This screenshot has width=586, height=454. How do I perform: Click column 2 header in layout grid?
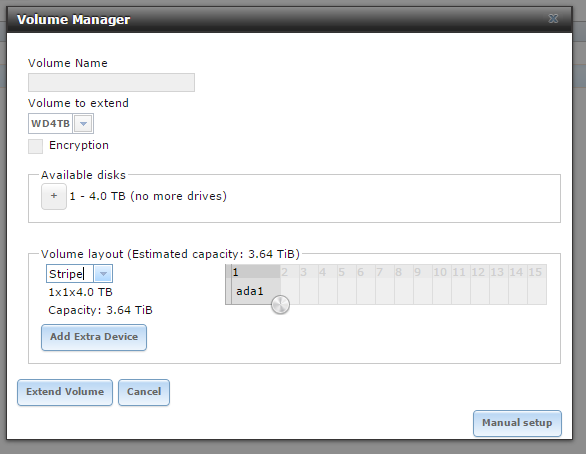coord(290,272)
